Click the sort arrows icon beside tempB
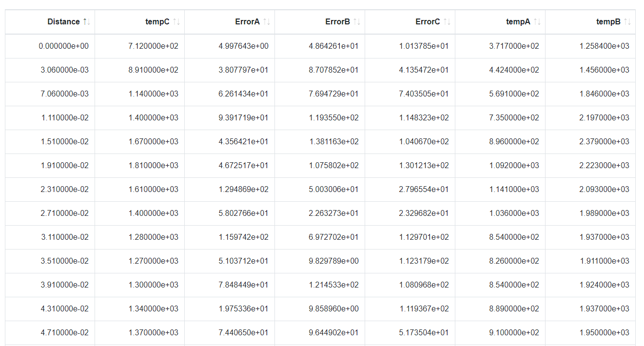Screen dimensions: 644x346 627,22
